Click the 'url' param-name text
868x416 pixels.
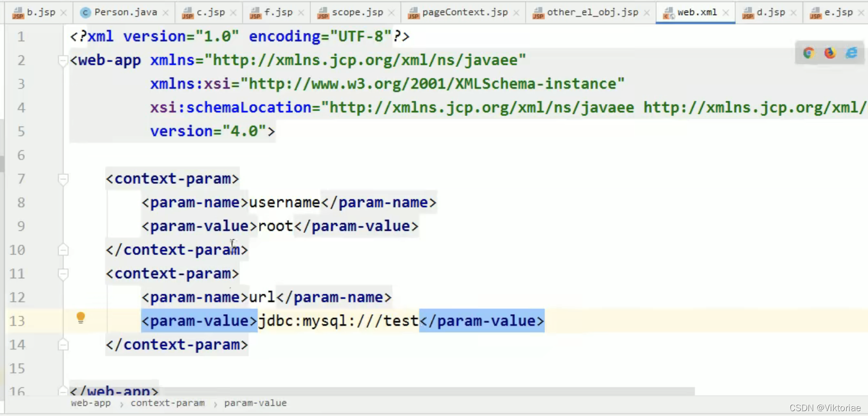click(262, 297)
